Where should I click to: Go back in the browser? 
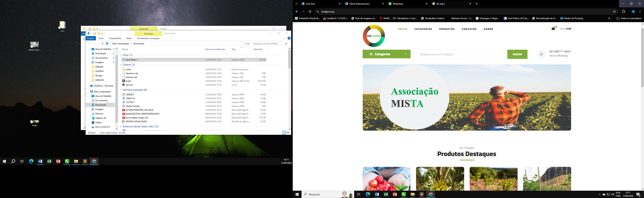click(x=297, y=12)
